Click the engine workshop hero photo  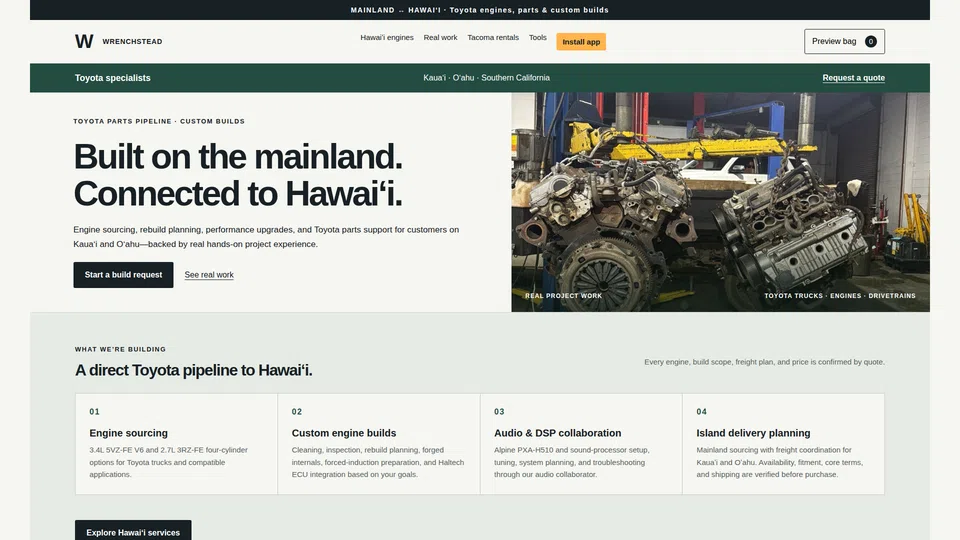(x=721, y=202)
